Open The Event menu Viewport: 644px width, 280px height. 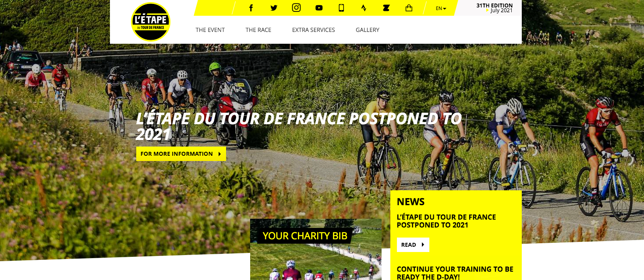pyautogui.click(x=210, y=30)
